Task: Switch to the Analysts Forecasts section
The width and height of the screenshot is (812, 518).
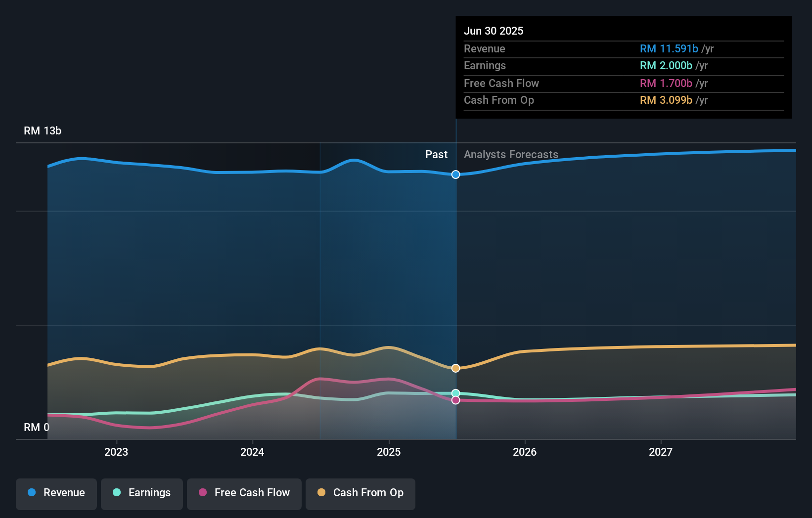Action: (511, 154)
